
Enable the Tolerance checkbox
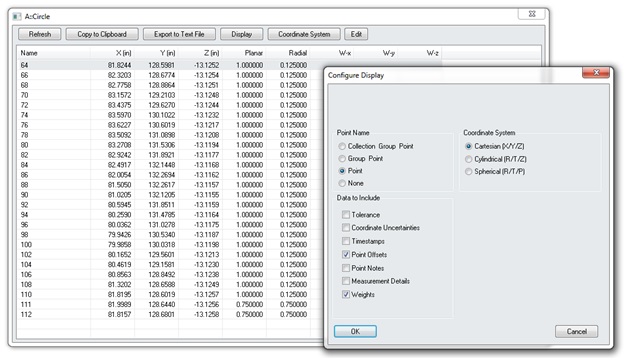(346, 215)
